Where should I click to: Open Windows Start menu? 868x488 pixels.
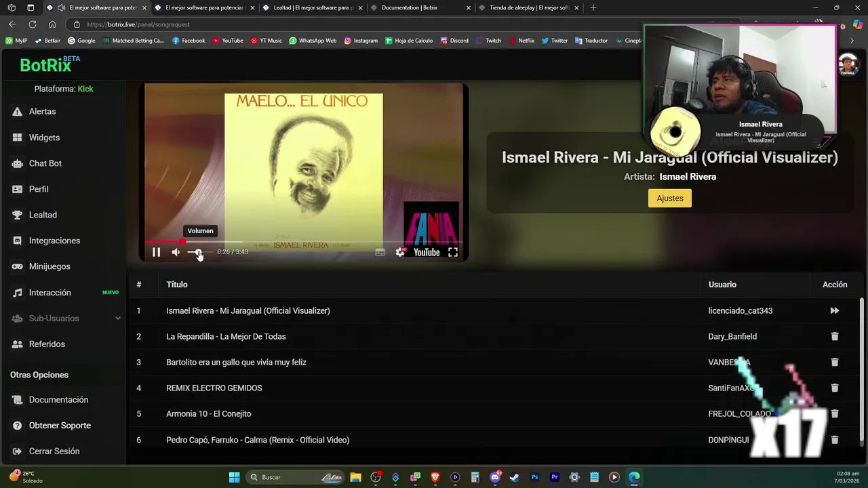pos(234,477)
